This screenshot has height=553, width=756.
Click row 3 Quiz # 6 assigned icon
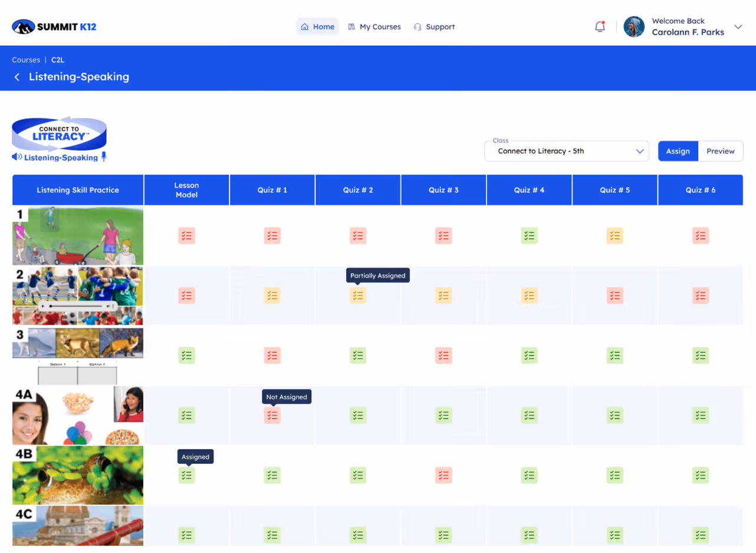pos(701,355)
